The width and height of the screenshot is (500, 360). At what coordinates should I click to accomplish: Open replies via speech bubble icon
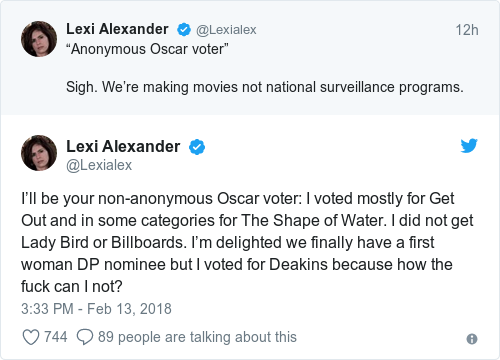click(85, 337)
